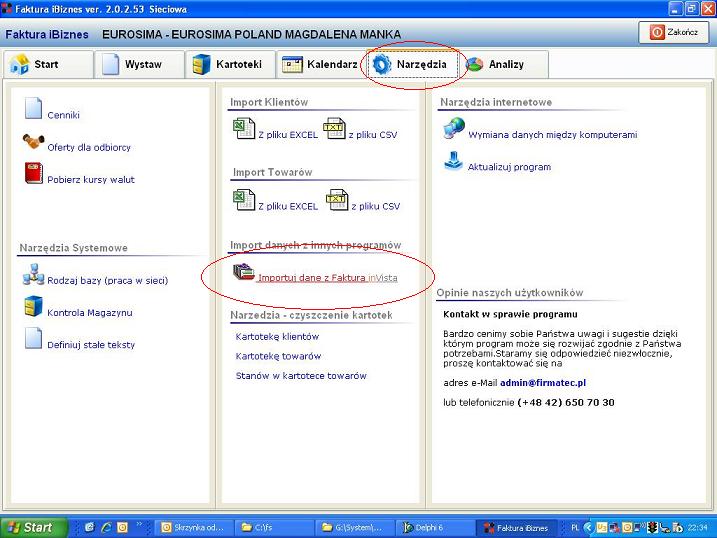Click the filing cabinet icon on Kartoteki tab
The width and height of the screenshot is (717, 538).
201,64
